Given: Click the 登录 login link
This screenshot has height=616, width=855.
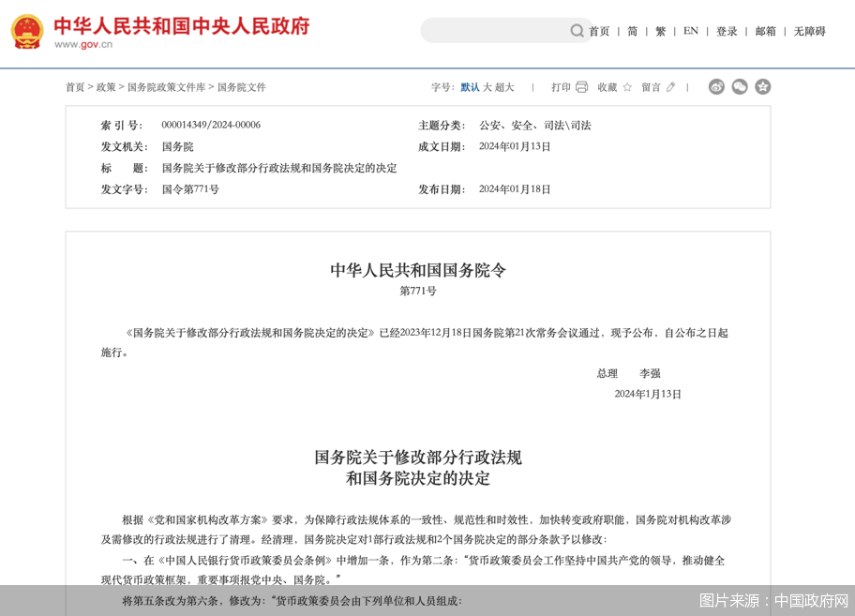Looking at the screenshot, I should click(727, 31).
